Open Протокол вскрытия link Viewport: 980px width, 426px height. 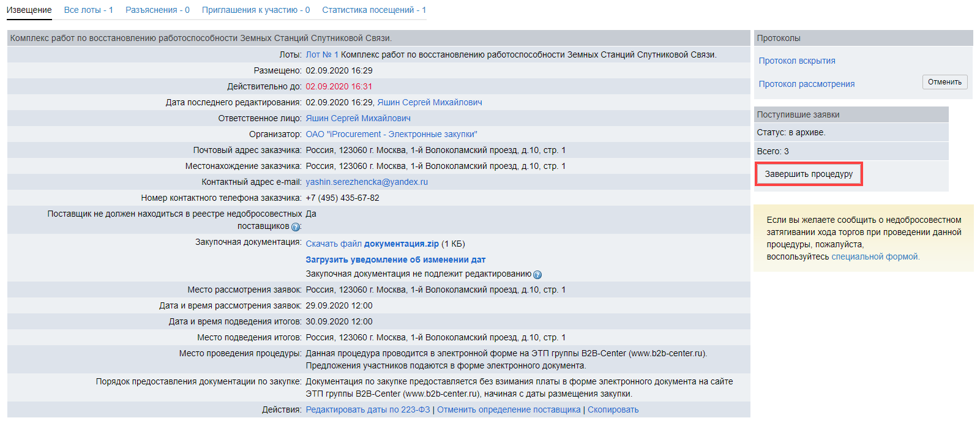(x=796, y=61)
